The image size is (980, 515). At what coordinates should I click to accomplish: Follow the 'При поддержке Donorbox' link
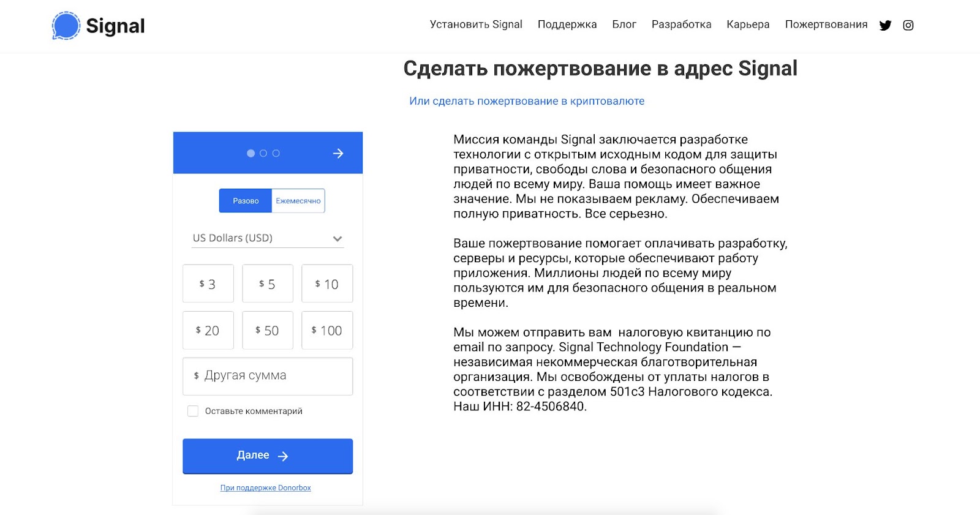[x=266, y=488]
